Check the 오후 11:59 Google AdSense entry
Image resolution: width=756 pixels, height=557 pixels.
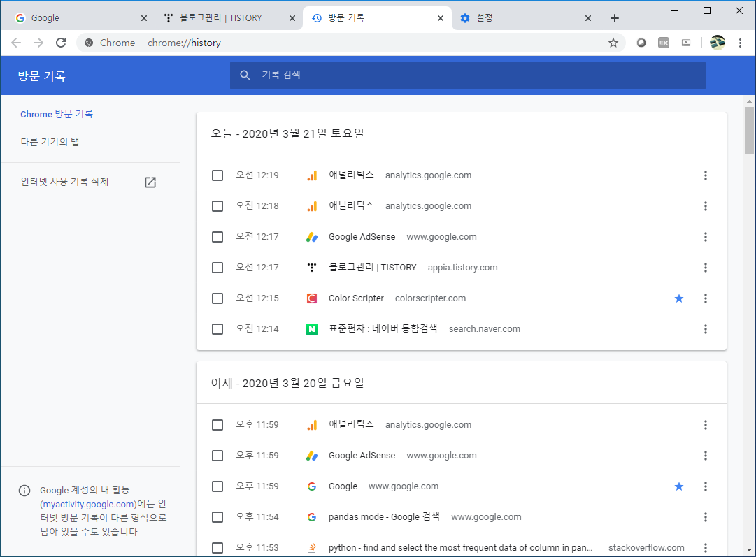coord(217,456)
